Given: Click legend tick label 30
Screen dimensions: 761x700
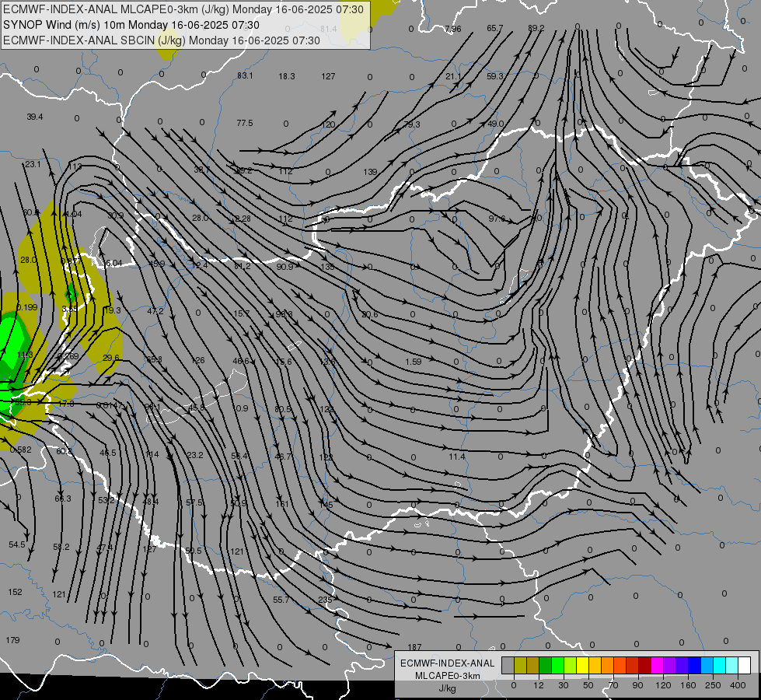Looking at the screenshot, I should [x=563, y=685].
